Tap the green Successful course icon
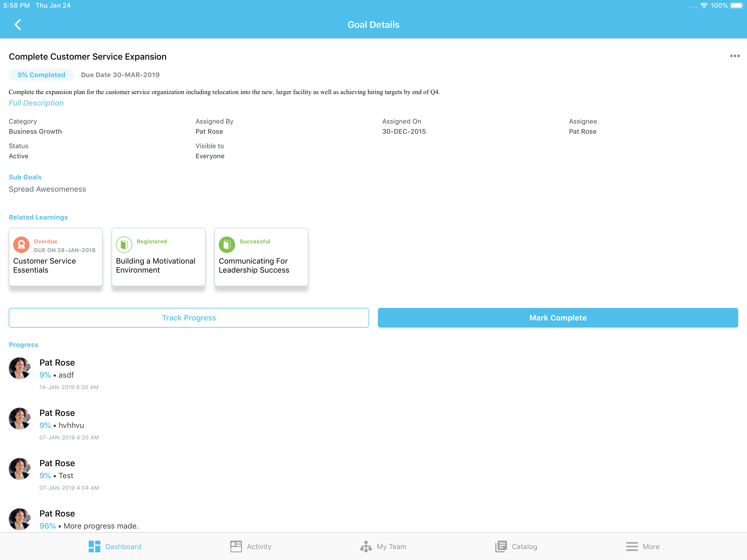Screen dimensions: 747x560 pyautogui.click(x=227, y=244)
